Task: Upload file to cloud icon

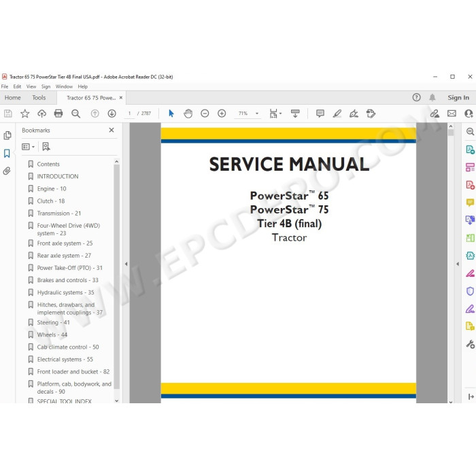Action: 41,114
